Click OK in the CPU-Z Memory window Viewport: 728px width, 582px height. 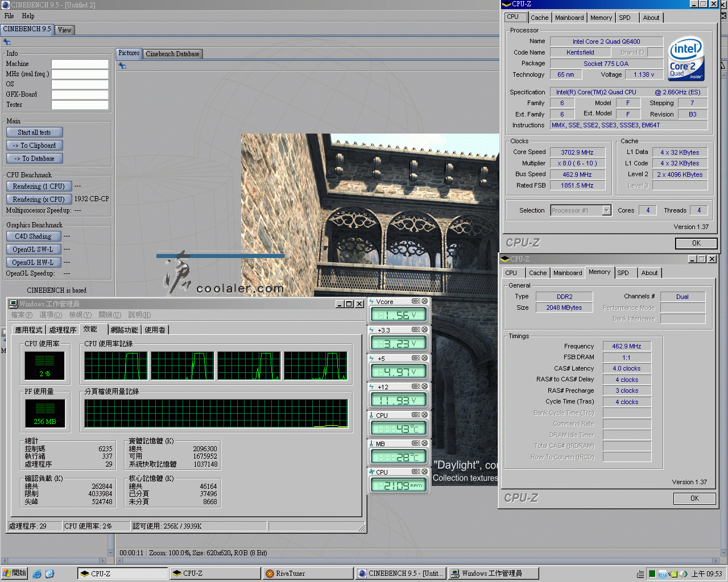pyautogui.click(x=694, y=498)
